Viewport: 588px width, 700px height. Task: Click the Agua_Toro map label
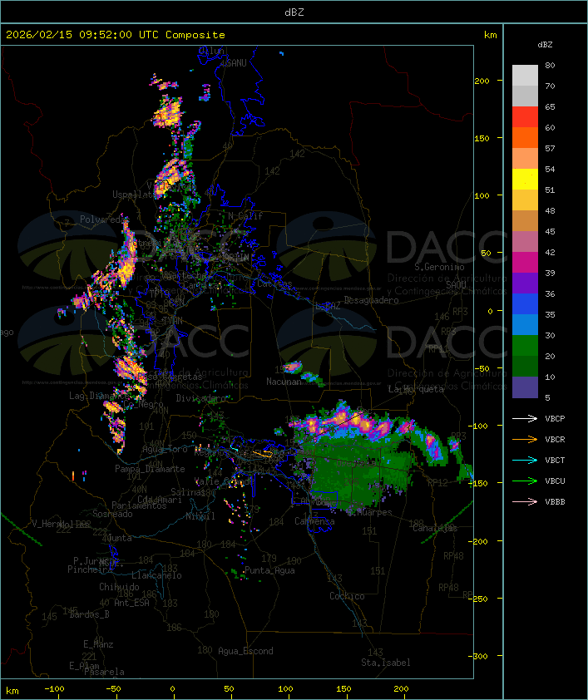pos(165,449)
